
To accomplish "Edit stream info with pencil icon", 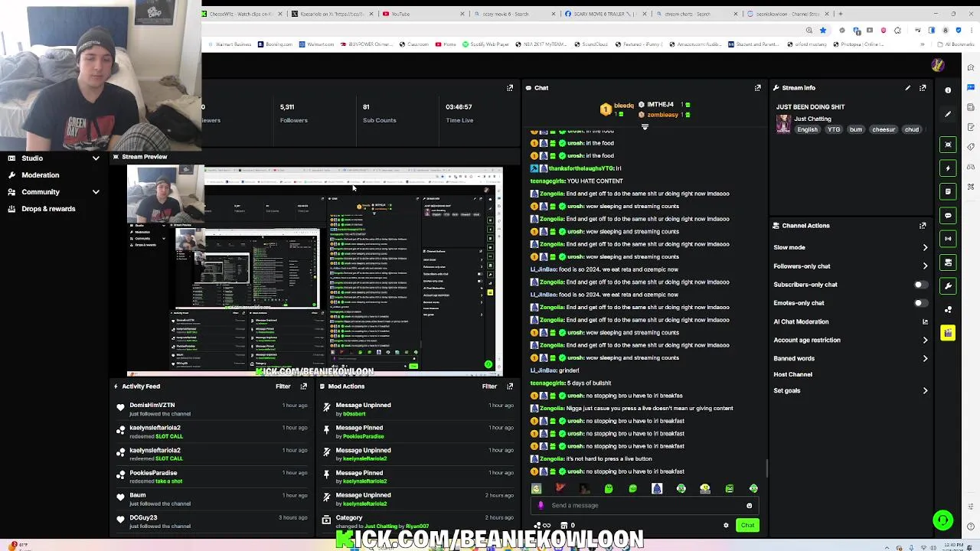I will point(908,88).
